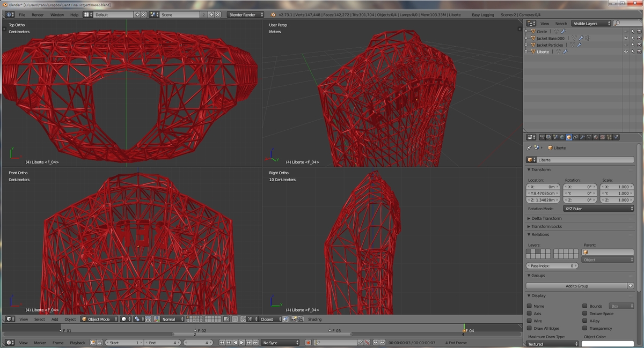644x348 pixels.
Task: Open the Object Mode dropdown
Action: point(99,319)
